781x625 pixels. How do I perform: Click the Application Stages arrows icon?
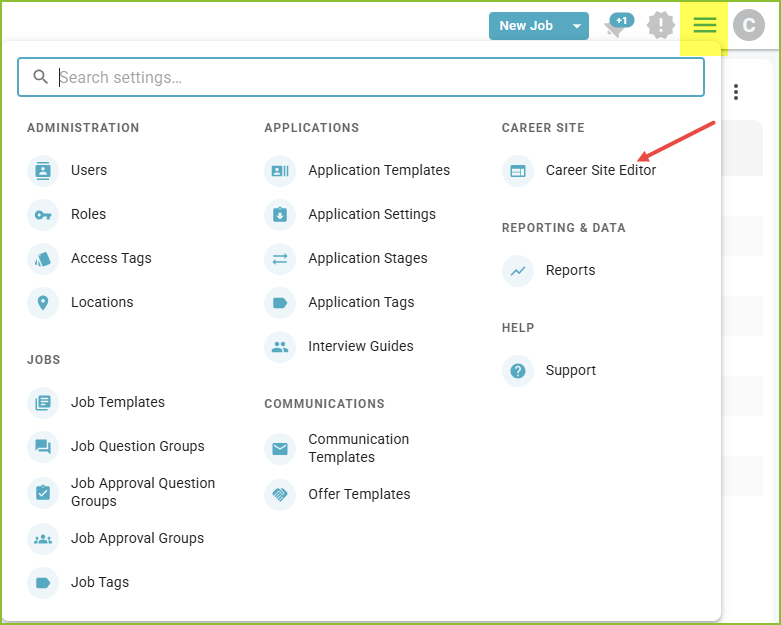(x=280, y=259)
